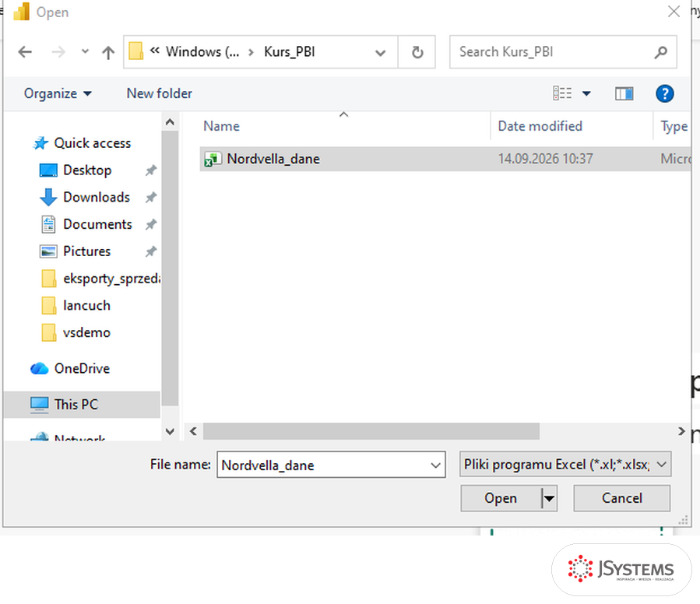The width and height of the screenshot is (700, 604).
Task: Expand the address bar path dropdown
Action: coord(380,53)
